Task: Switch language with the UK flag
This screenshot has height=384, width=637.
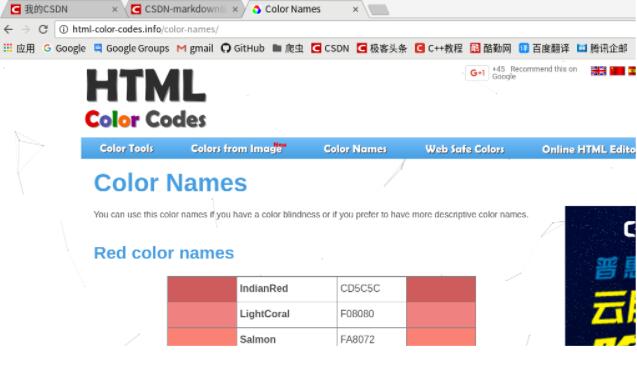Action: 598,71
